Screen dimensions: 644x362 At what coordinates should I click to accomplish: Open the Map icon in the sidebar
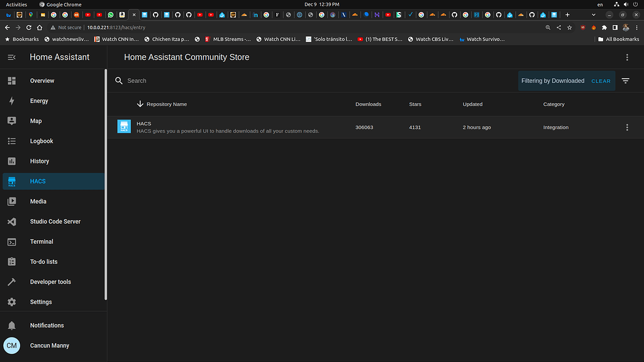[x=11, y=121]
